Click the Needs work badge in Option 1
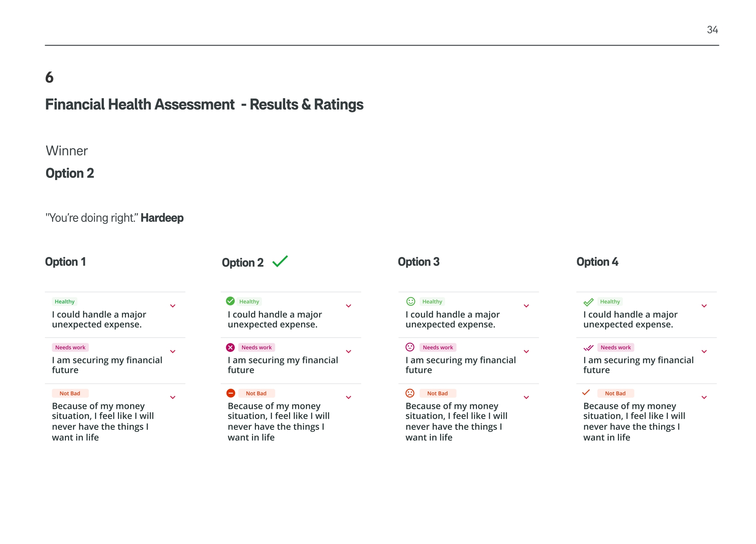The image size is (756, 544). [70, 348]
